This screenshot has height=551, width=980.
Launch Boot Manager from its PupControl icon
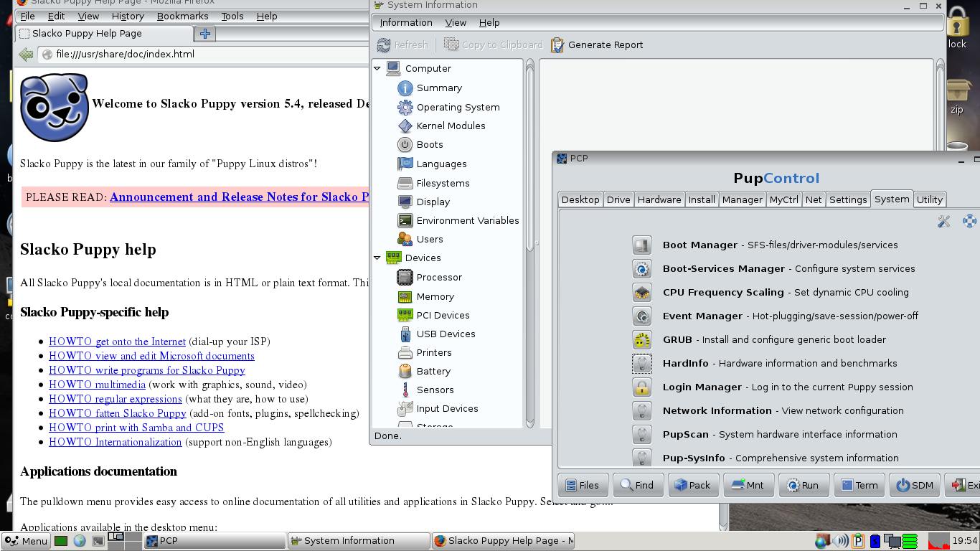[642, 245]
